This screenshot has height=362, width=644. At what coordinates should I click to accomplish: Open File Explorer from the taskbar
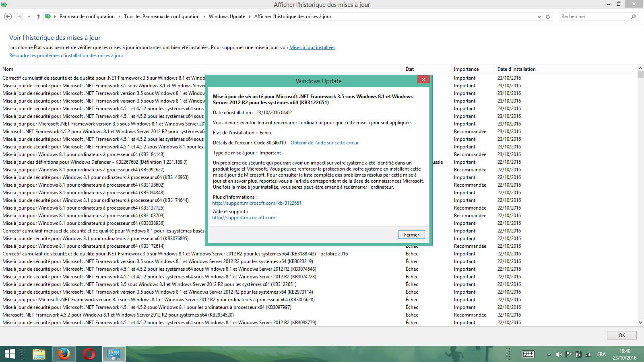tap(39, 354)
